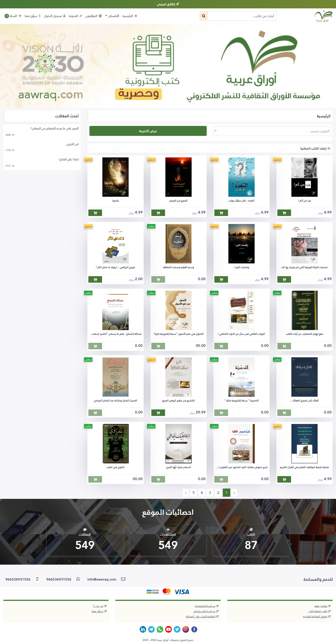
Task: Open the المؤلفون authors menu item
Action: 93,16
